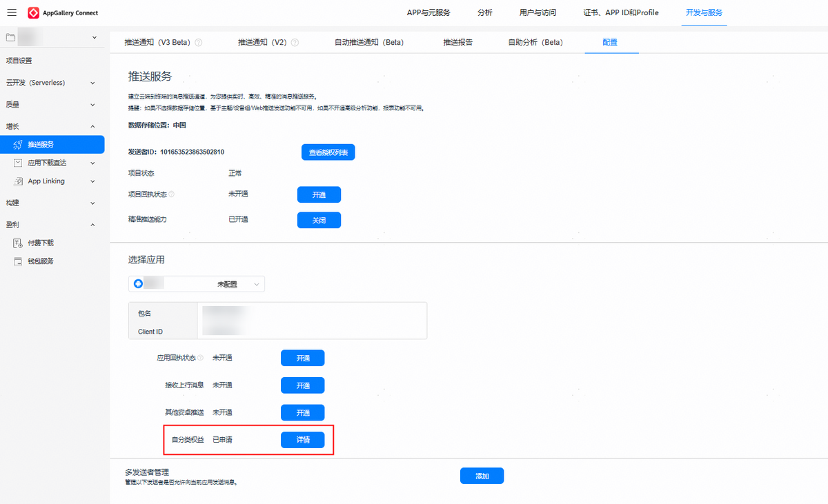Image resolution: width=828 pixels, height=504 pixels.
Task: Click 详情 button for 自分类权益
Action: (302, 440)
